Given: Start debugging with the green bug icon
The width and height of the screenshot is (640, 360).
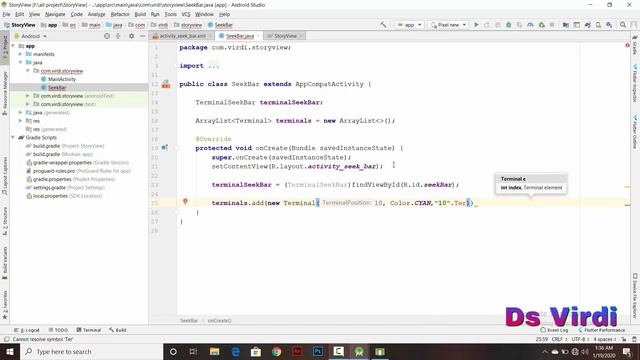Looking at the screenshot, I should pyautogui.click(x=509, y=25).
